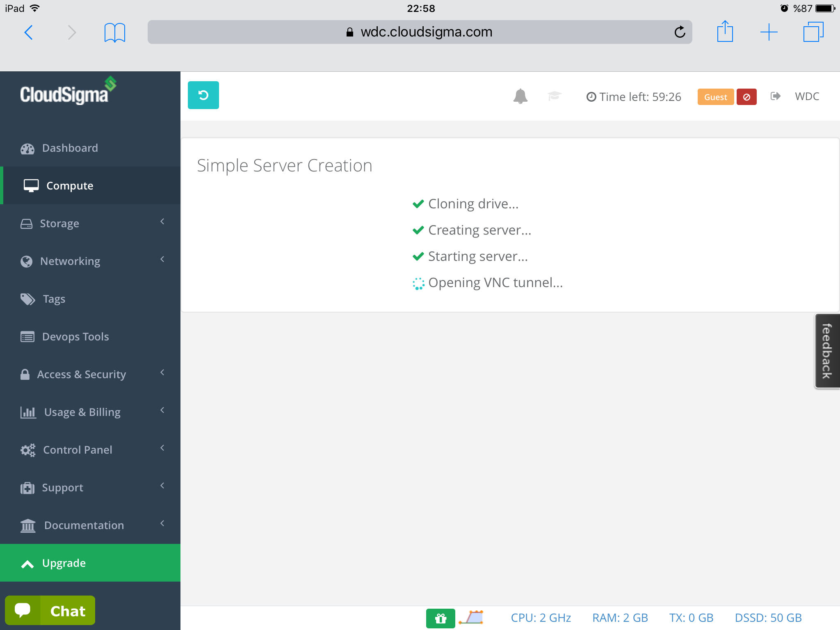This screenshot has height=630, width=840.
Task: Expand the Storage submenu chevron
Action: coord(162,221)
